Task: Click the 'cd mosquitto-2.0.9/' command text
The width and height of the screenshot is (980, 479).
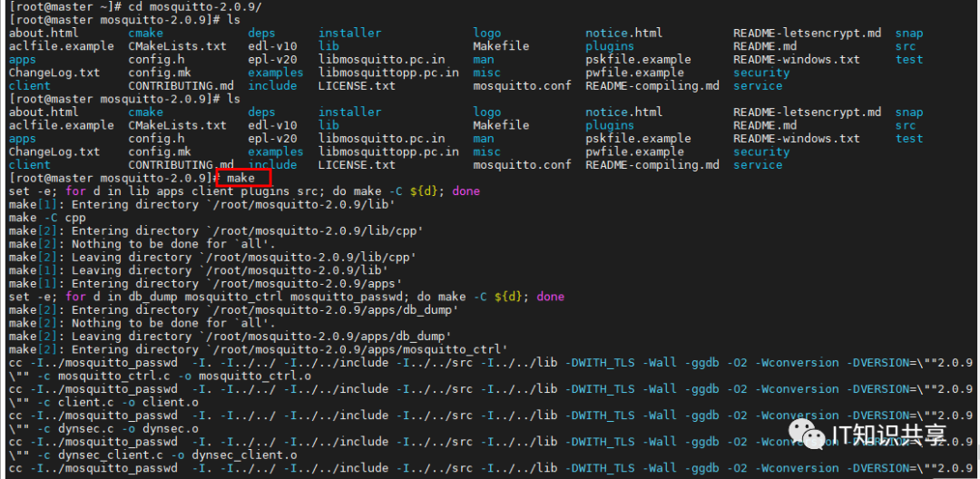Action: pyautogui.click(x=195, y=6)
